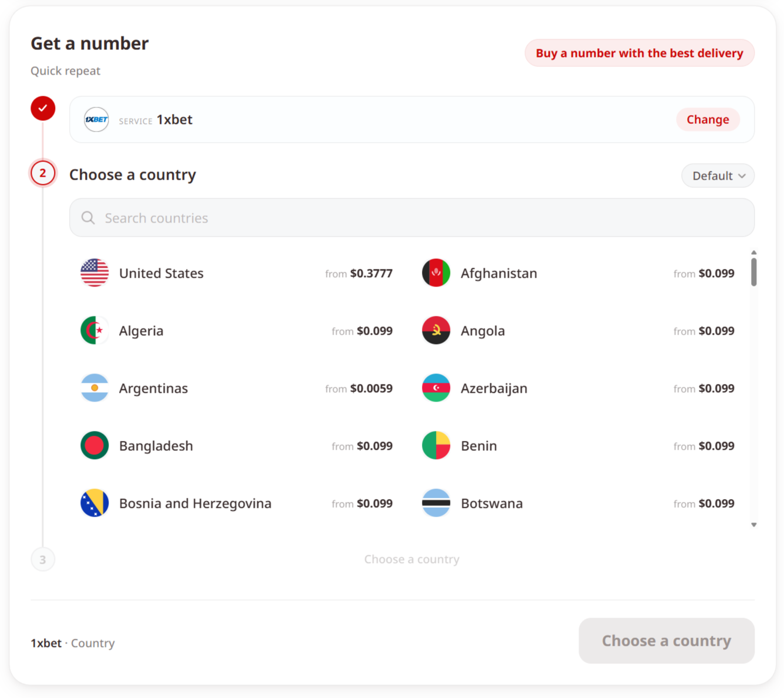Click the Botswana flag icon
This screenshot has width=784, height=698.
pyautogui.click(x=436, y=503)
